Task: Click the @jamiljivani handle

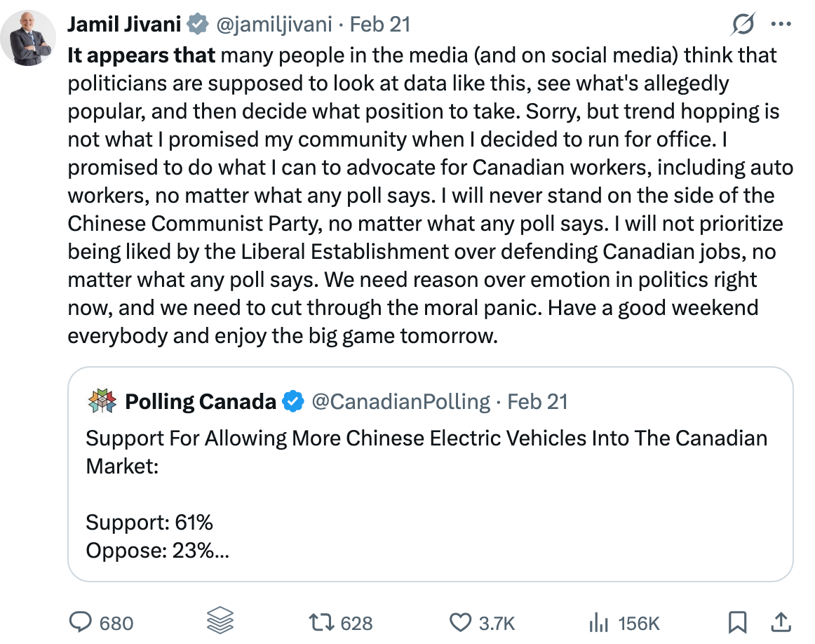Action: 274,24
